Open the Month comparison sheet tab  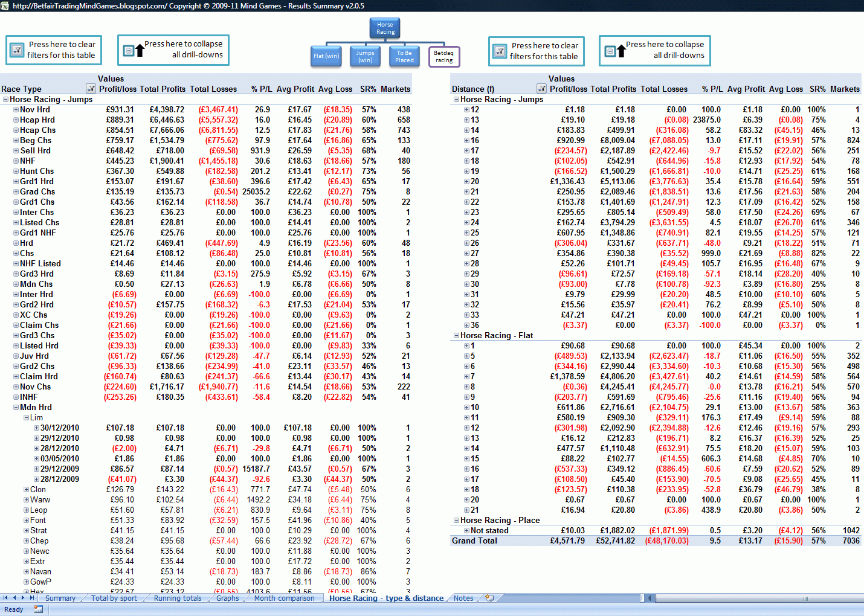click(x=284, y=598)
